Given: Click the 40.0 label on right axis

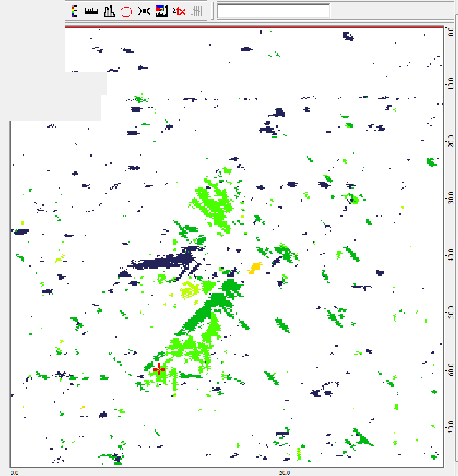Looking at the screenshot, I should click(x=451, y=254).
